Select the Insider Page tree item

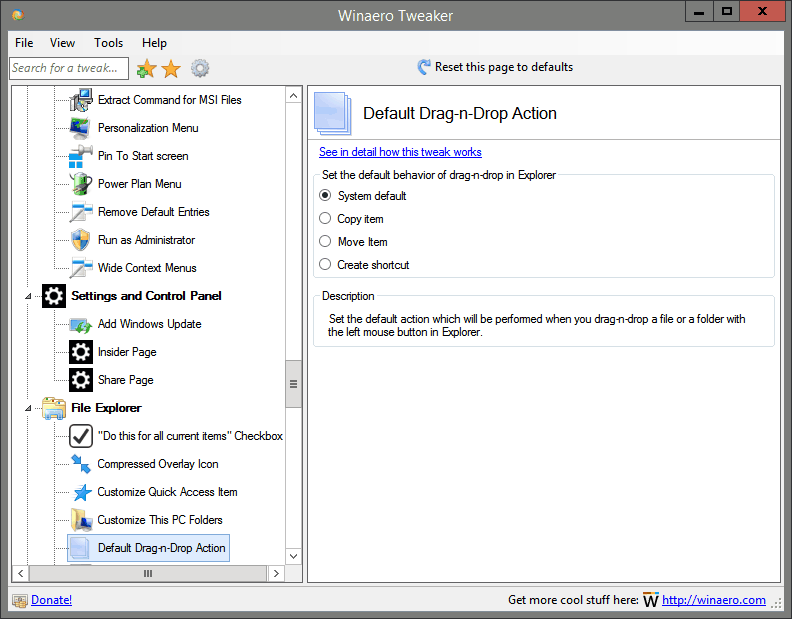(127, 352)
